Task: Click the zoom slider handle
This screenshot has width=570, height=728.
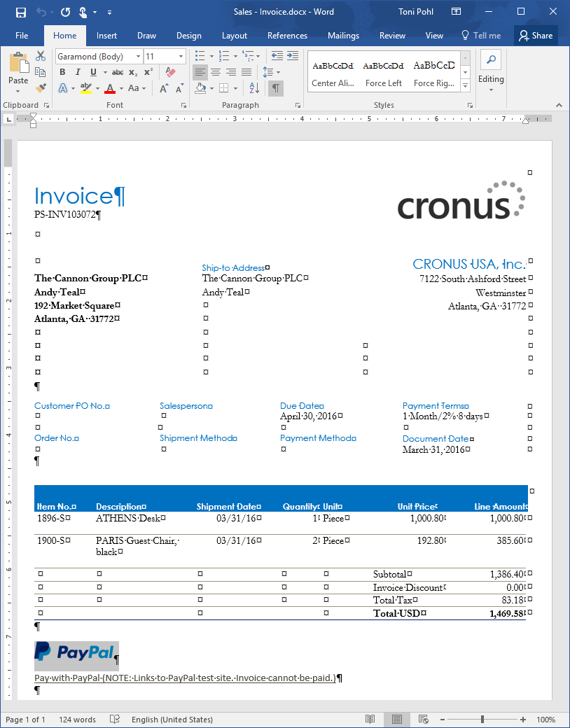Action: 482,720
